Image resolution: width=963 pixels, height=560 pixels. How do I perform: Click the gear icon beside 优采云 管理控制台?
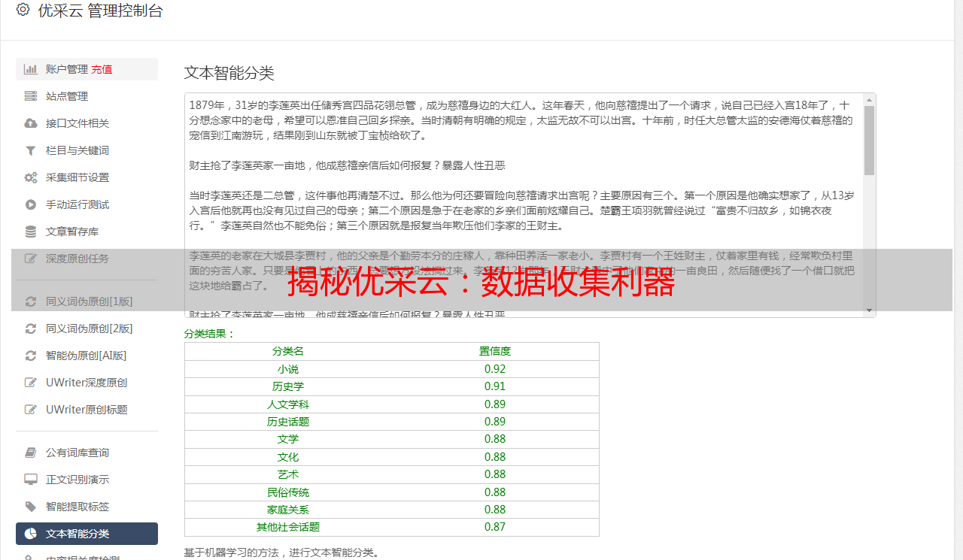[x=23, y=11]
